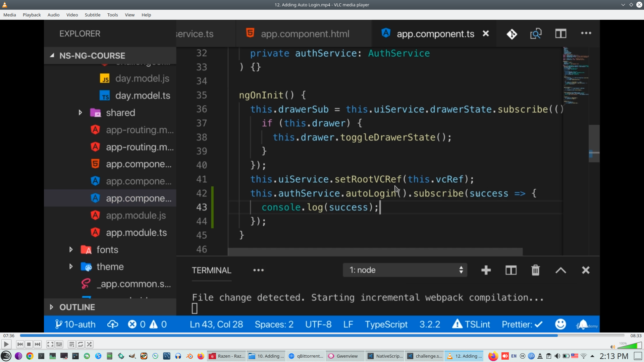
Task: Click the video seek progress bar
Action: click(322, 336)
